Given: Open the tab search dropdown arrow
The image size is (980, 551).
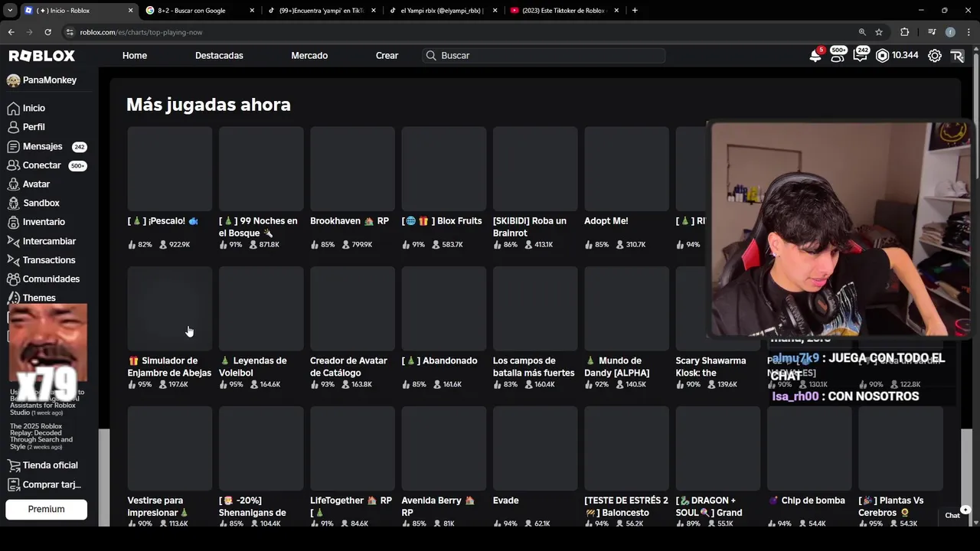Looking at the screenshot, I should tap(10, 11).
